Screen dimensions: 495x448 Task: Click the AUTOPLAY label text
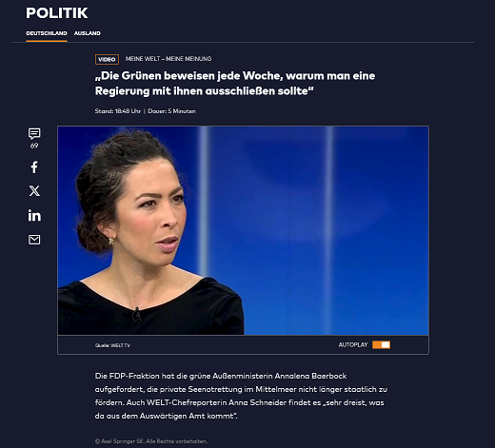[x=353, y=344]
